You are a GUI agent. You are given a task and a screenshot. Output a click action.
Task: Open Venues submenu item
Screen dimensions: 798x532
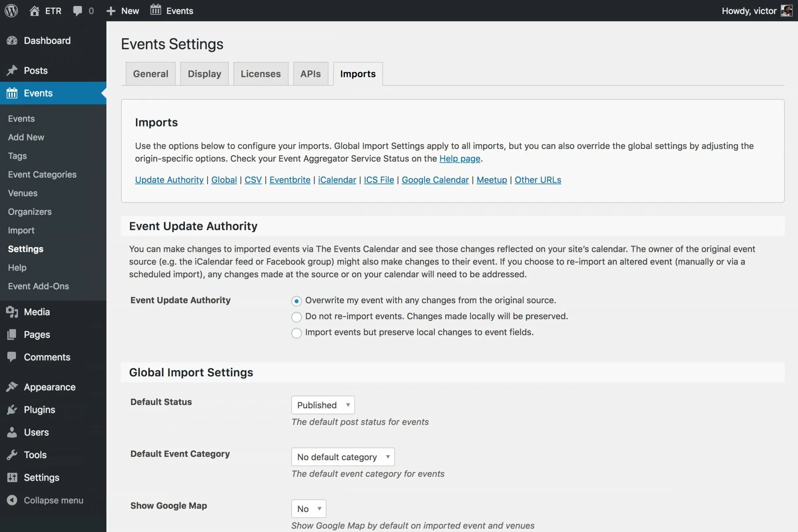click(23, 193)
